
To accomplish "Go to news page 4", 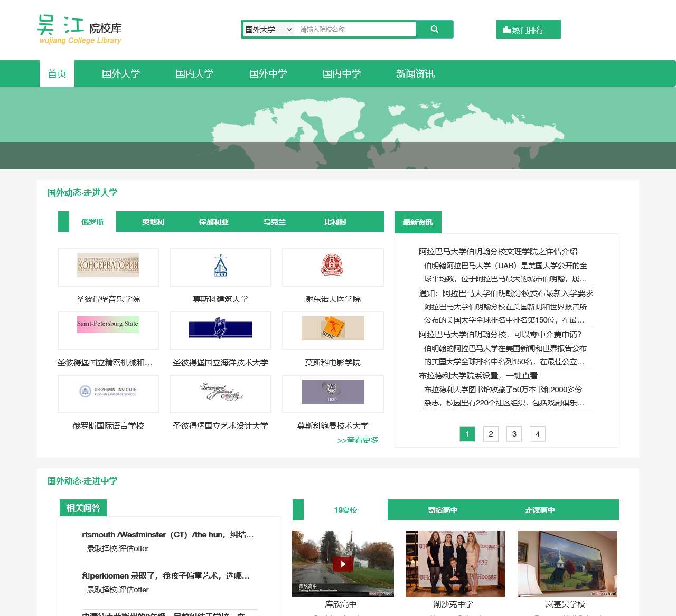I will pyautogui.click(x=538, y=434).
